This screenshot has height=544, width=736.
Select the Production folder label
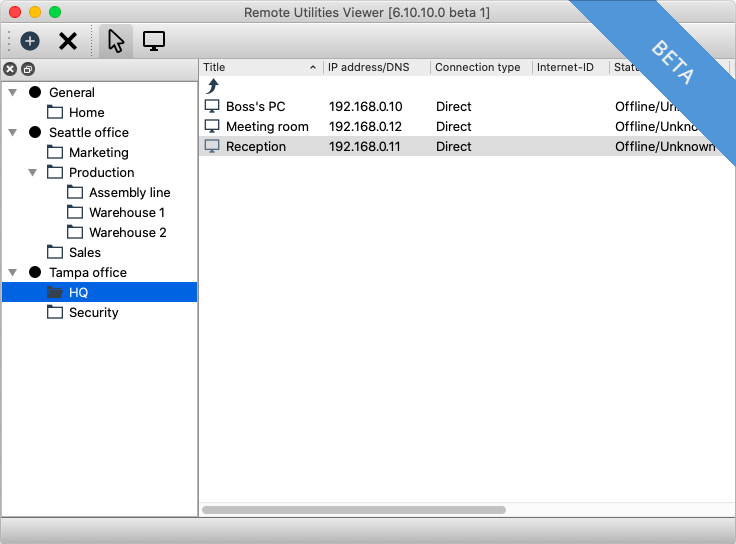[101, 173]
